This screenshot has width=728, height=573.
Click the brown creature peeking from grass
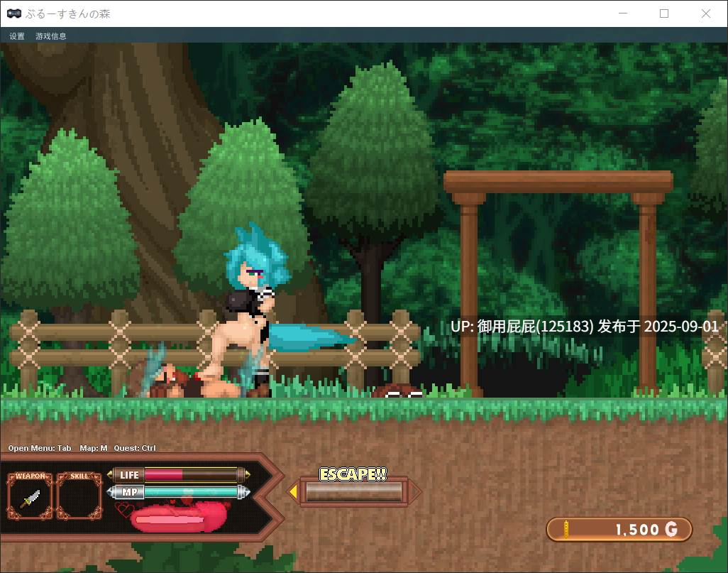click(x=398, y=391)
